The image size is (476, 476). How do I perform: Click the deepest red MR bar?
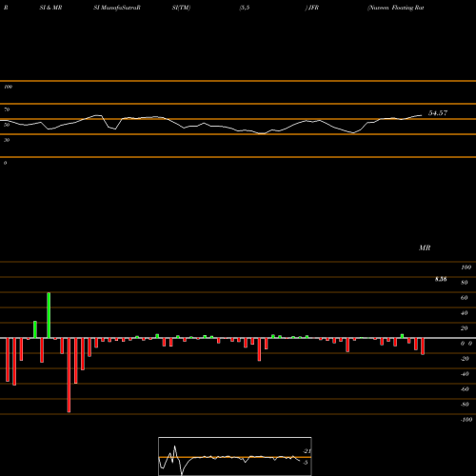(x=69, y=375)
